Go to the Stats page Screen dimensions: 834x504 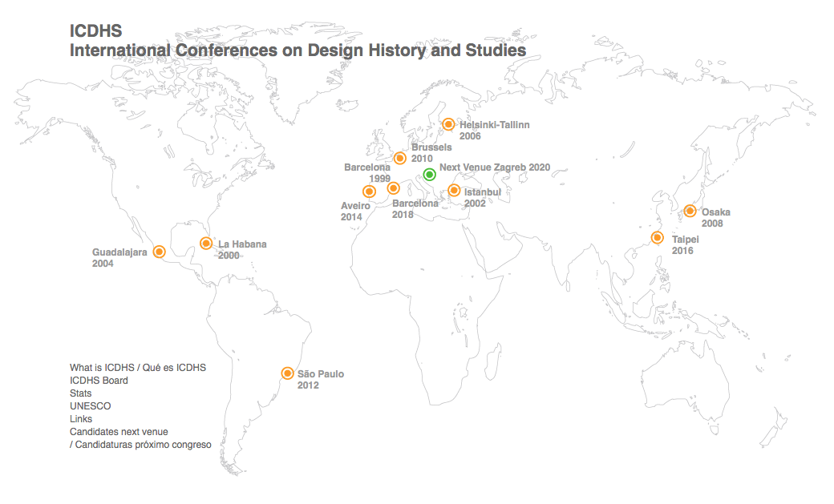tap(80, 393)
